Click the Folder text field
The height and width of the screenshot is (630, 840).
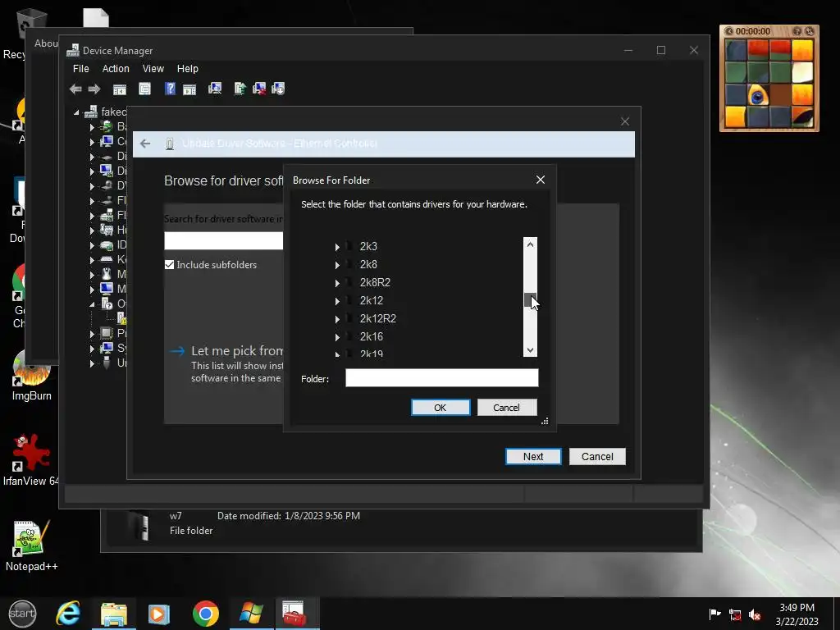pyautogui.click(x=442, y=378)
